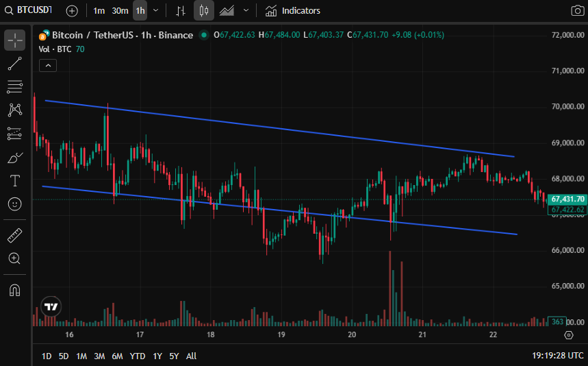588x366 pixels.
Task: Choose the area chart style
Action: click(x=227, y=11)
